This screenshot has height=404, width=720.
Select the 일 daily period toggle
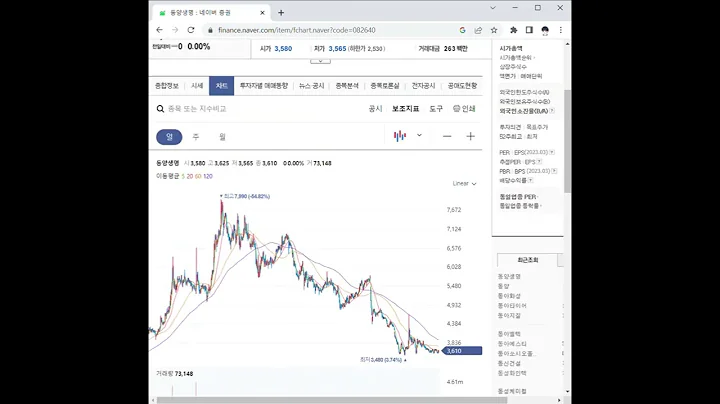click(169, 137)
